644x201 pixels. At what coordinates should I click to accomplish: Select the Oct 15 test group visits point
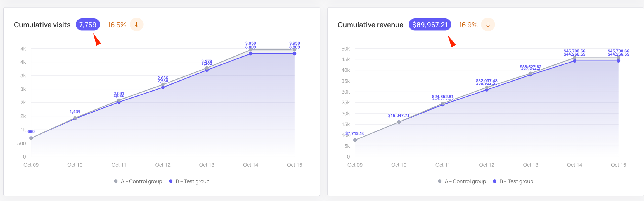pyautogui.click(x=295, y=54)
